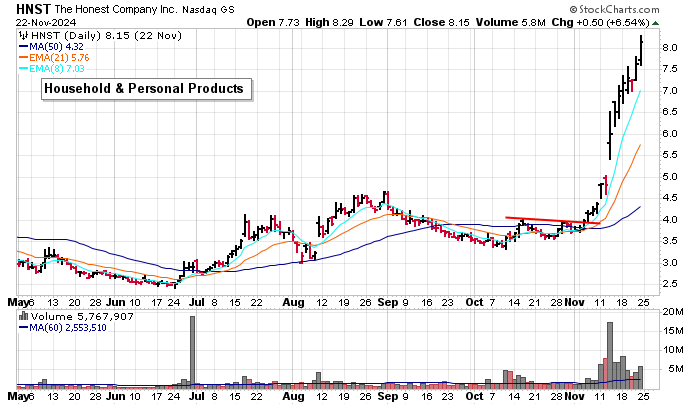Click the HNST (Daily) 8.15 legend entry

(100, 36)
